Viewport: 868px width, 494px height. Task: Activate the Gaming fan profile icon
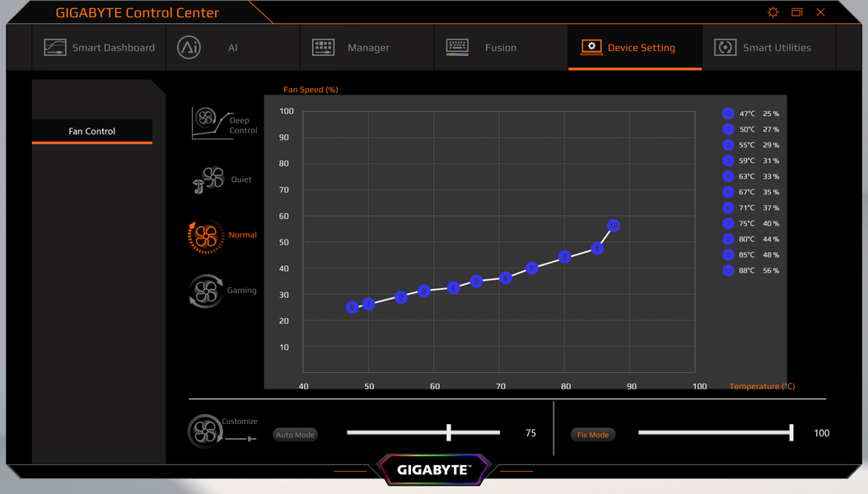[x=206, y=291]
